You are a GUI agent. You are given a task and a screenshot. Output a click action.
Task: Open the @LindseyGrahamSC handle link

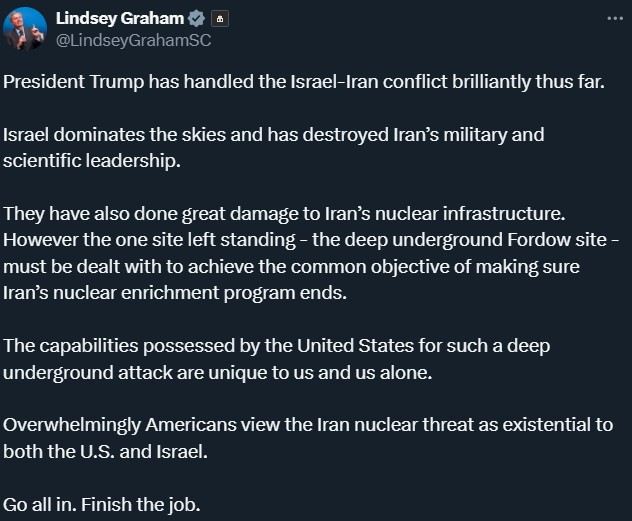click(x=133, y=40)
